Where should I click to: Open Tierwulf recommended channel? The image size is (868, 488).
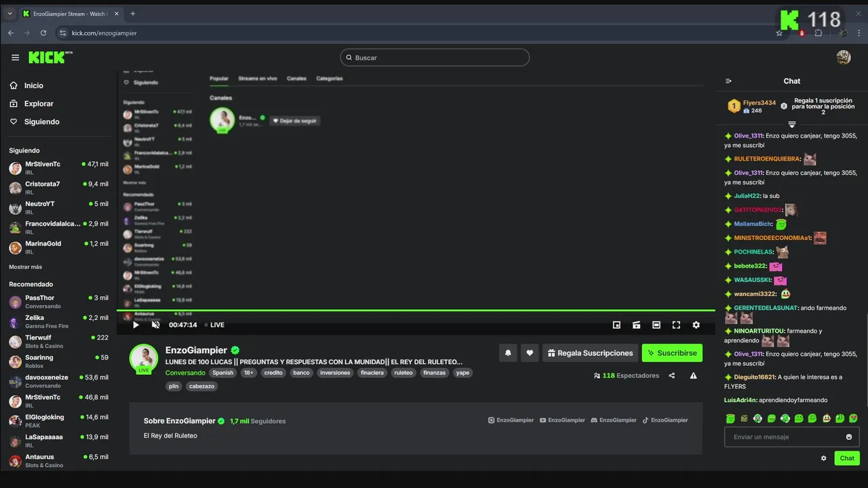[59, 341]
